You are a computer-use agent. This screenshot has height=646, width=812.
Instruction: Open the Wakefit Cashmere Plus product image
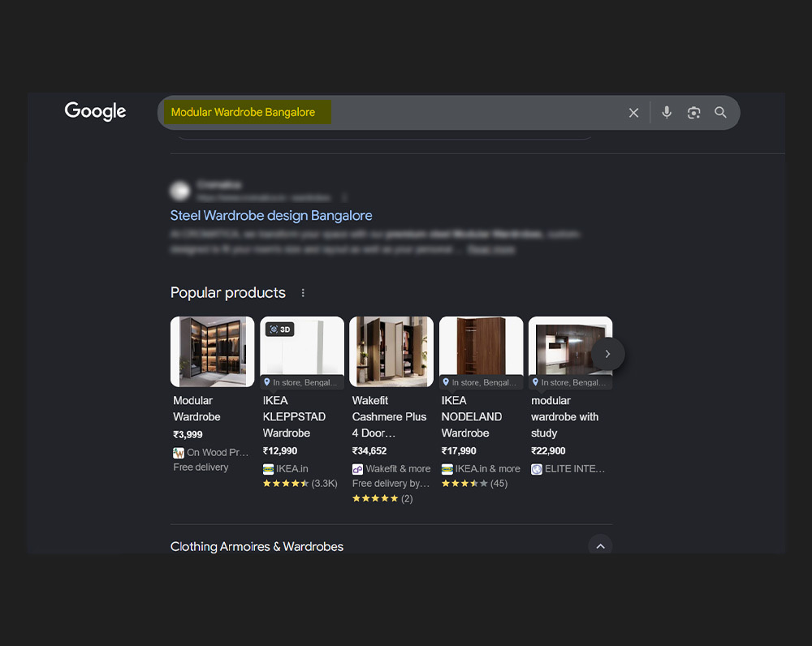[x=391, y=351]
